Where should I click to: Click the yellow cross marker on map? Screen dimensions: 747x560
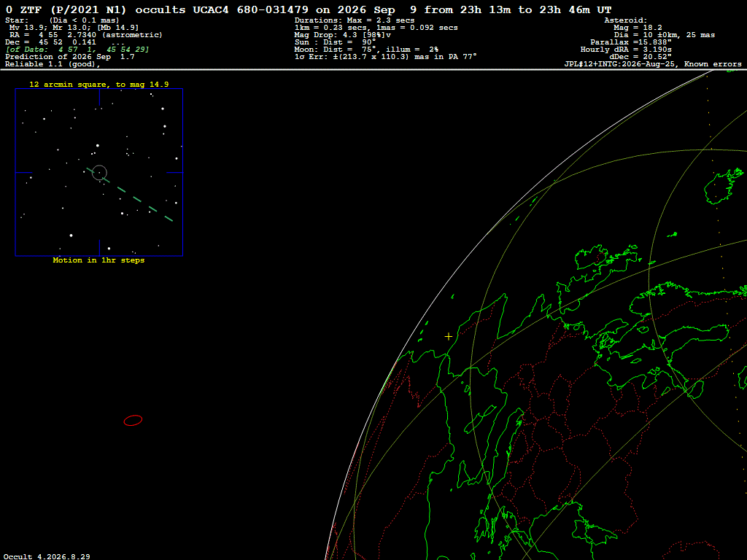coord(449,337)
